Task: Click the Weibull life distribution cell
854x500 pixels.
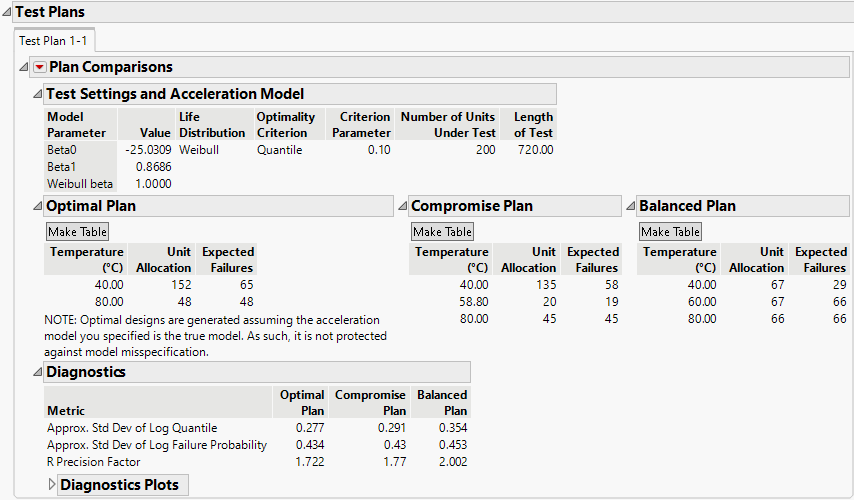Action: (x=199, y=150)
